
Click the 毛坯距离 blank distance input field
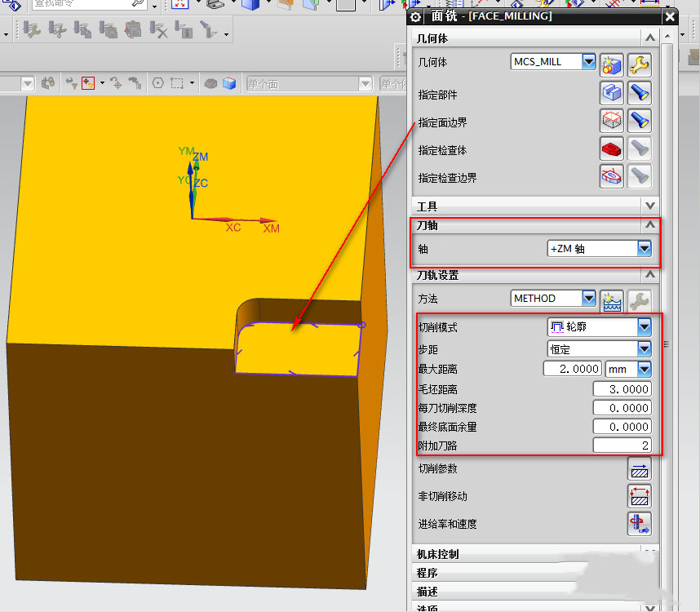[622, 389]
